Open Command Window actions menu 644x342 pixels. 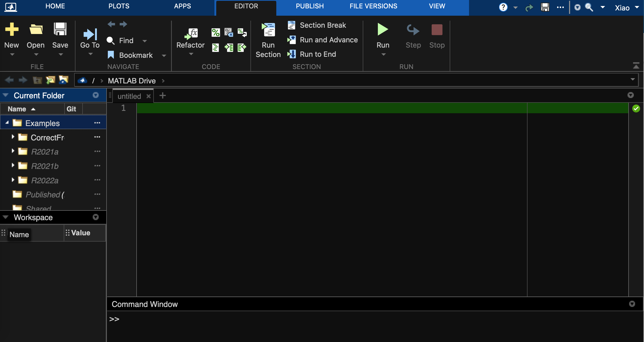632,304
